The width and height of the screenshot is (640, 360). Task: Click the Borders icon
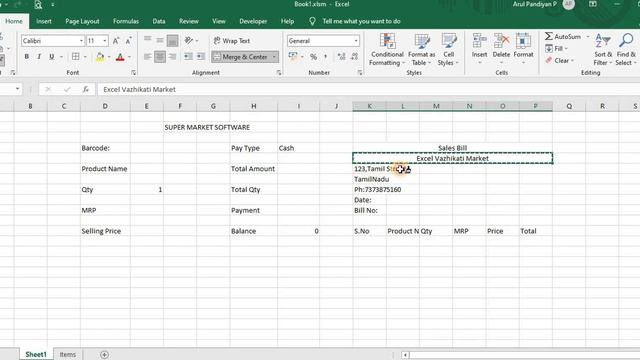pyautogui.click(x=76, y=57)
